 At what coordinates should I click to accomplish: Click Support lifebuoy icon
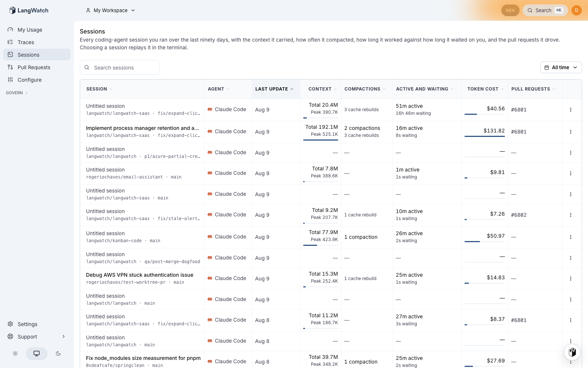[x=10, y=337]
